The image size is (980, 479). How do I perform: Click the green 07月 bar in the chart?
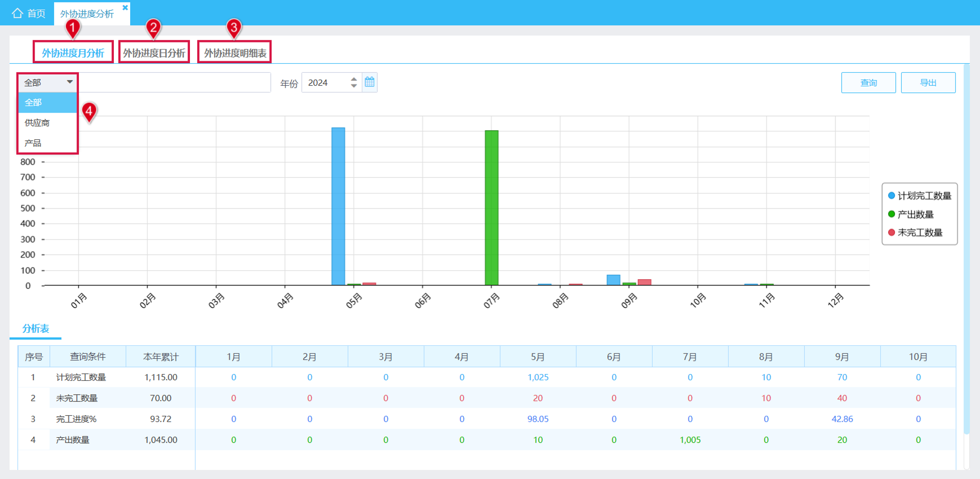pos(491,208)
